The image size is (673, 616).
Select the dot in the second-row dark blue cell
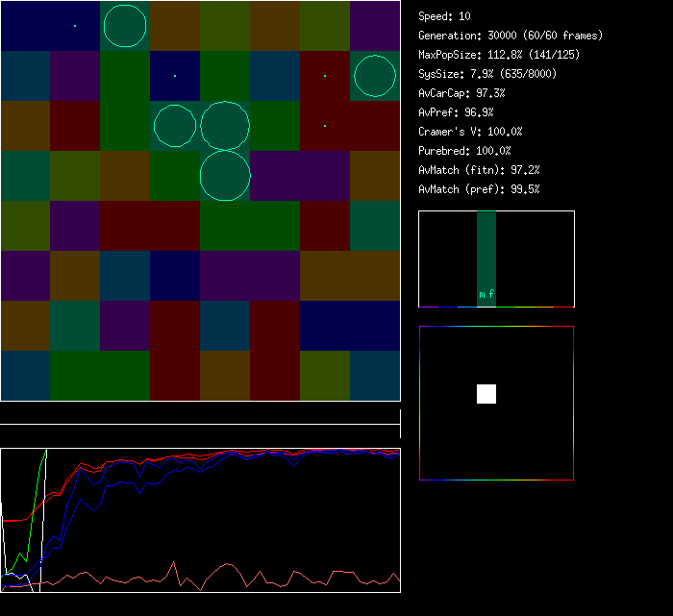175,75
